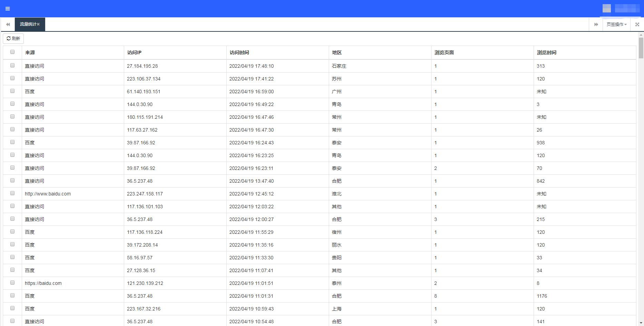Viewport: 644px width, 326px height.
Task: Click the user avatar in header
Action: [x=606, y=8]
